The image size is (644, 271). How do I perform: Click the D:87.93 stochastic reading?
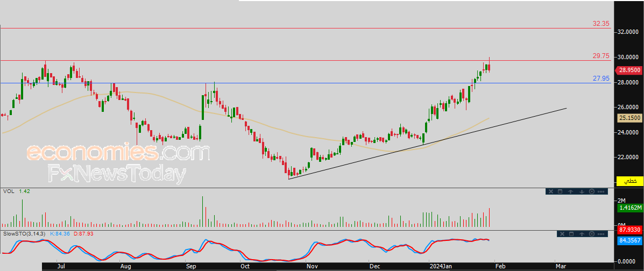click(x=84, y=234)
